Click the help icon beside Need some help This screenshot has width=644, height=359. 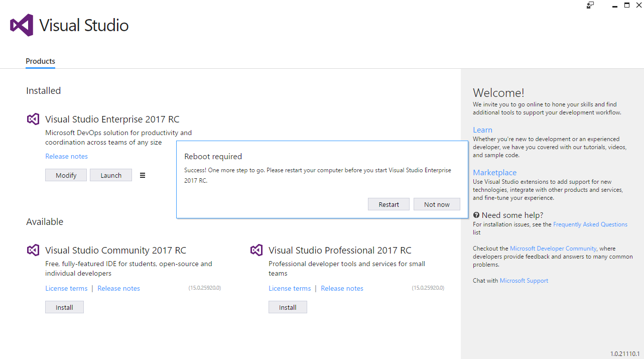click(475, 214)
